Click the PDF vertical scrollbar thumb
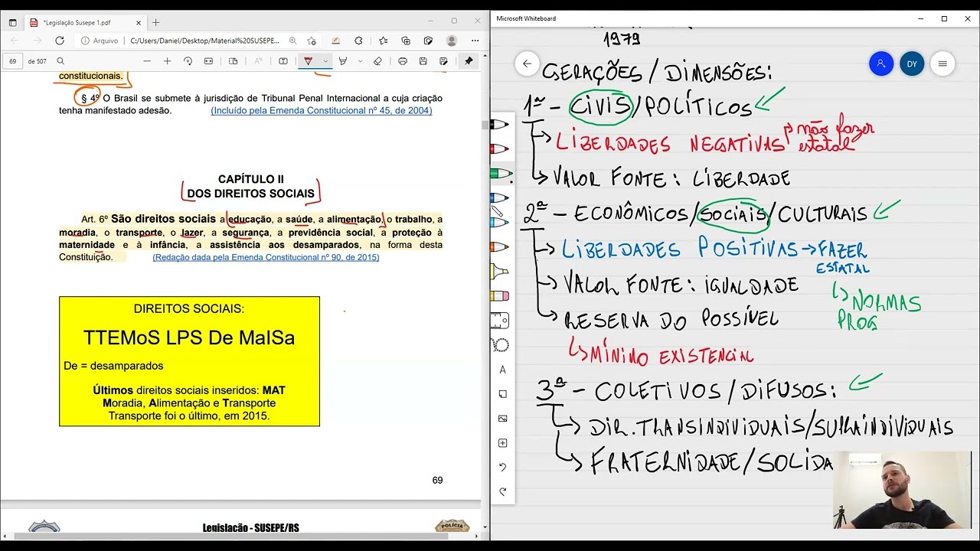Image resolution: width=980 pixels, height=551 pixels. click(x=485, y=124)
